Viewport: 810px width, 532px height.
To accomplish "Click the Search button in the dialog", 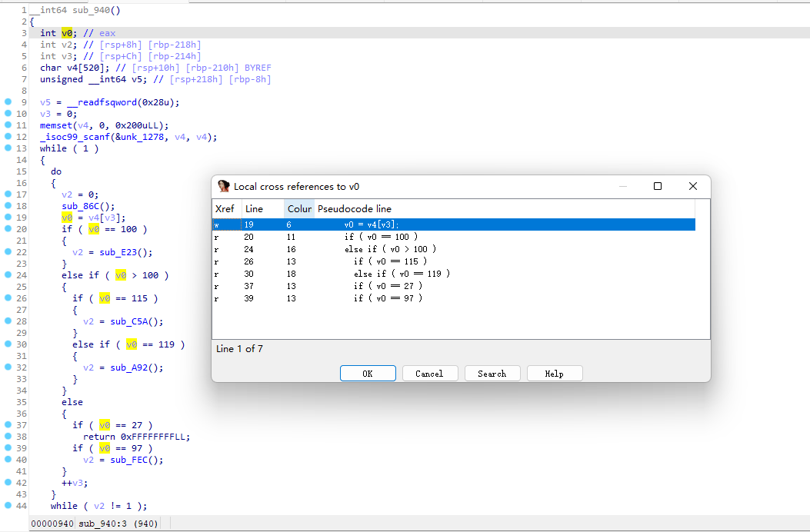I will (492, 373).
